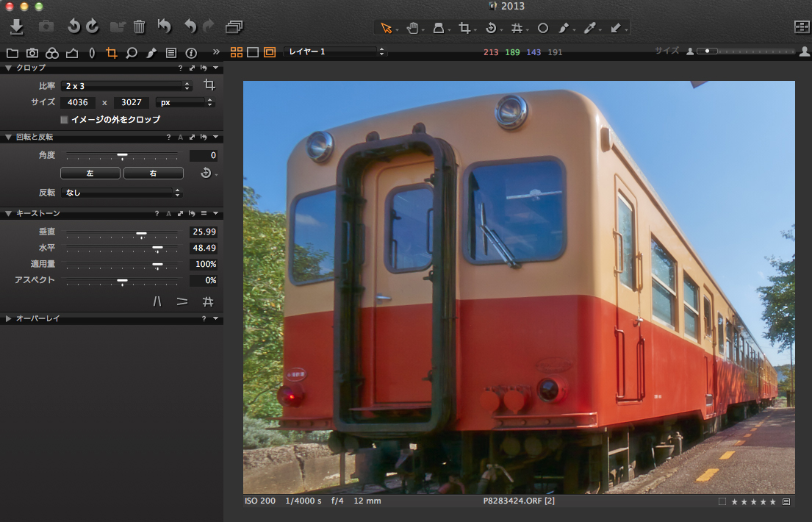Select the Pan hand cursor tool
The width and height of the screenshot is (812, 522).
pyautogui.click(x=413, y=28)
